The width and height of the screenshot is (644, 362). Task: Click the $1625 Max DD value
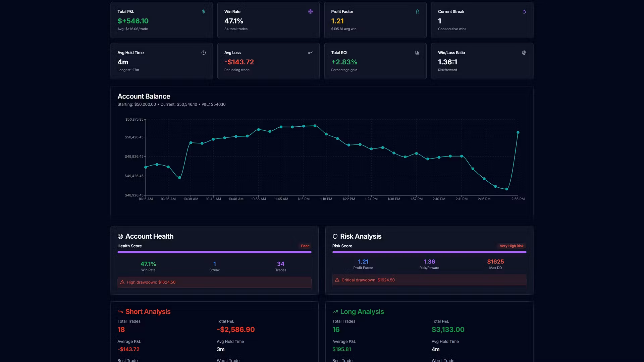coord(495,262)
